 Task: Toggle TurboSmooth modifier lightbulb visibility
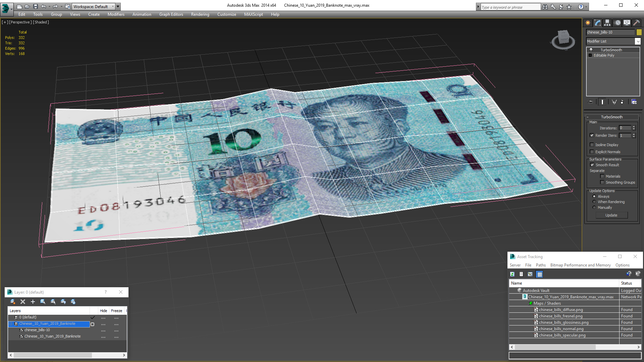click(591, 50)
